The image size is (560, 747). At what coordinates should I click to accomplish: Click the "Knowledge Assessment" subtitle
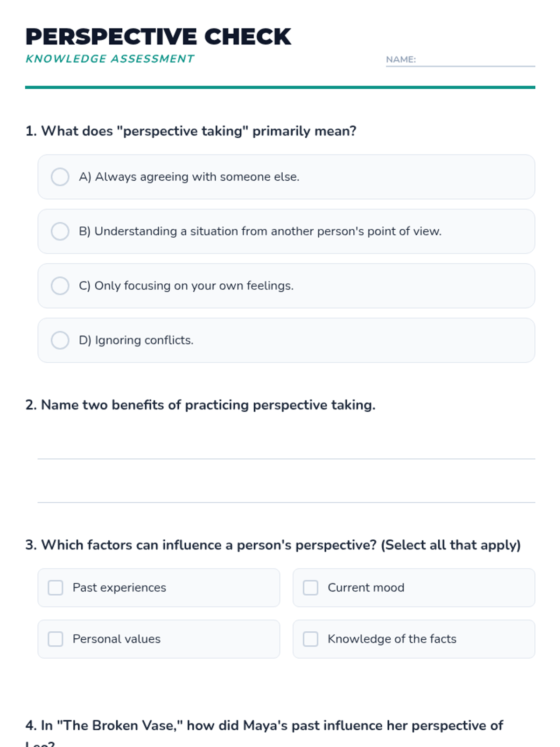pos(110,59)
